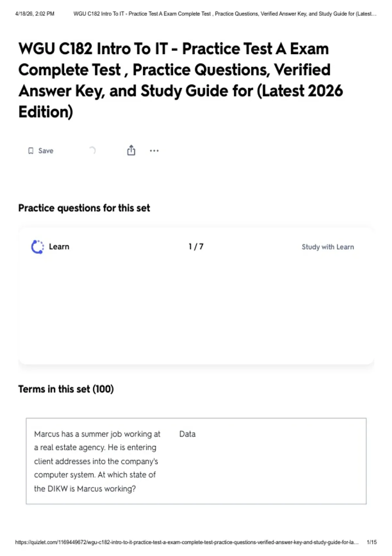Click the Terms in this set (100) heading
Screen dimensions: 392x556
click(66, 389)
